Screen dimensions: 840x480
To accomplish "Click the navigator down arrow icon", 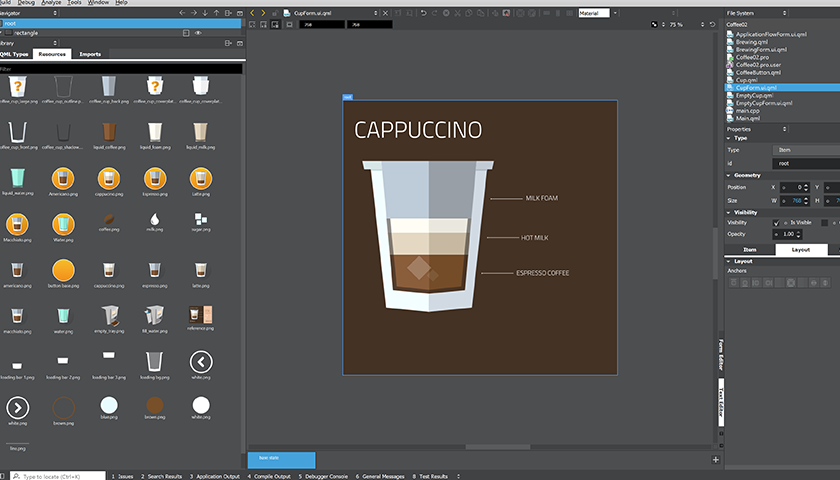I will [205, 13].
